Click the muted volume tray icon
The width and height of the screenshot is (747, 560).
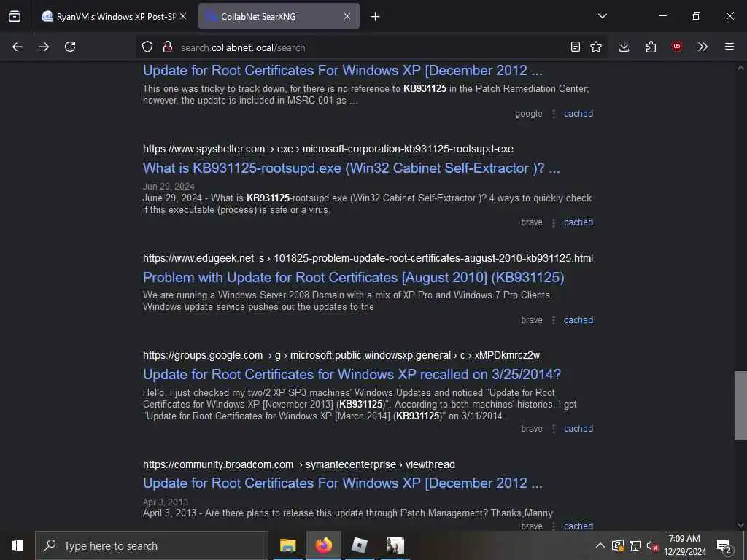[652, 545]
